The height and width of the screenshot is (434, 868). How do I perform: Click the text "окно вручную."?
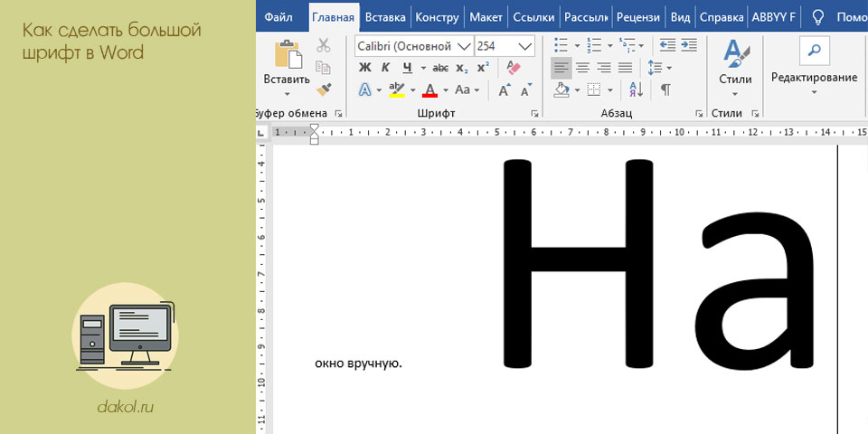point(358,363)
